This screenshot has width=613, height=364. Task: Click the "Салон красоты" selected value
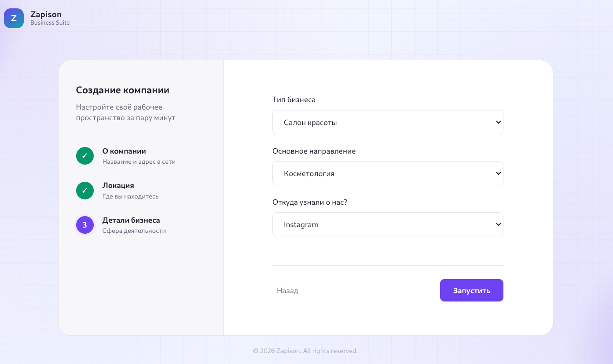pos(310,123)
